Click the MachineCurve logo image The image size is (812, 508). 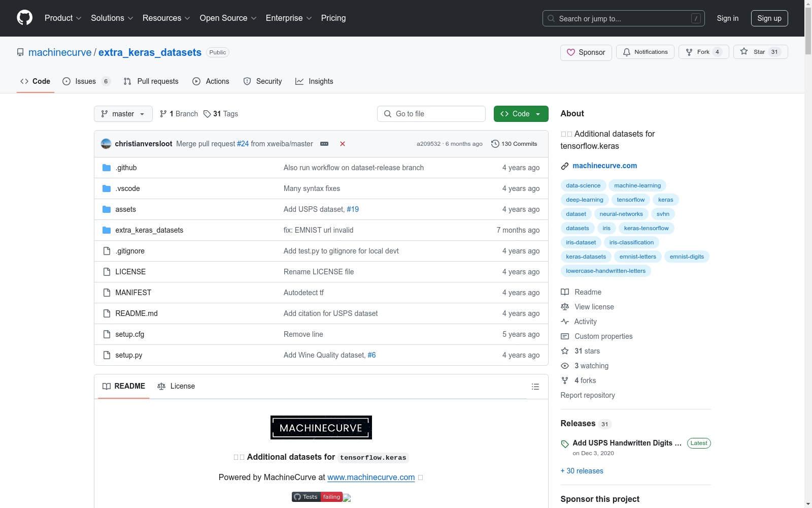tap(321, 427)
